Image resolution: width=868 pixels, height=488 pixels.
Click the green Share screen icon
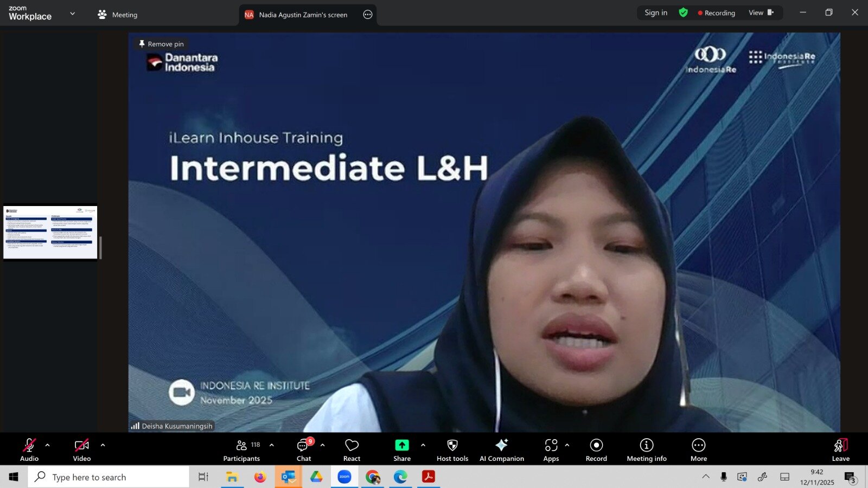pos(401,445)
